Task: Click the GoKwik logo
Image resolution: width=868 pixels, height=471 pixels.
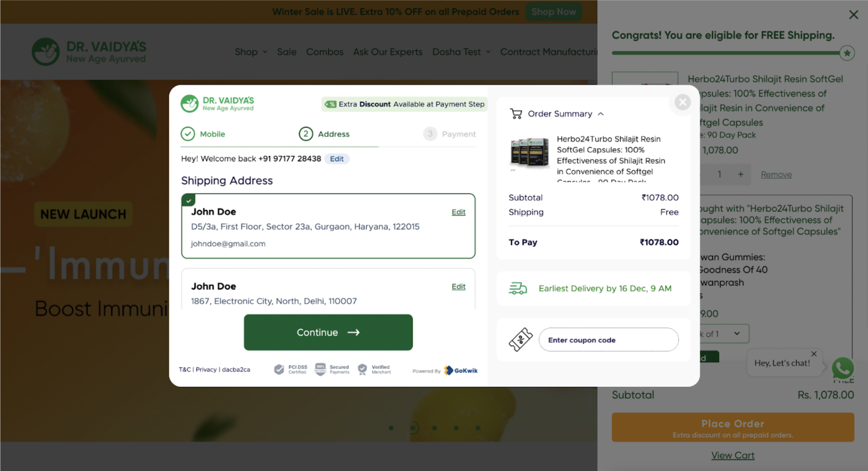Action: pyautogui.click(x=461, y=371)
